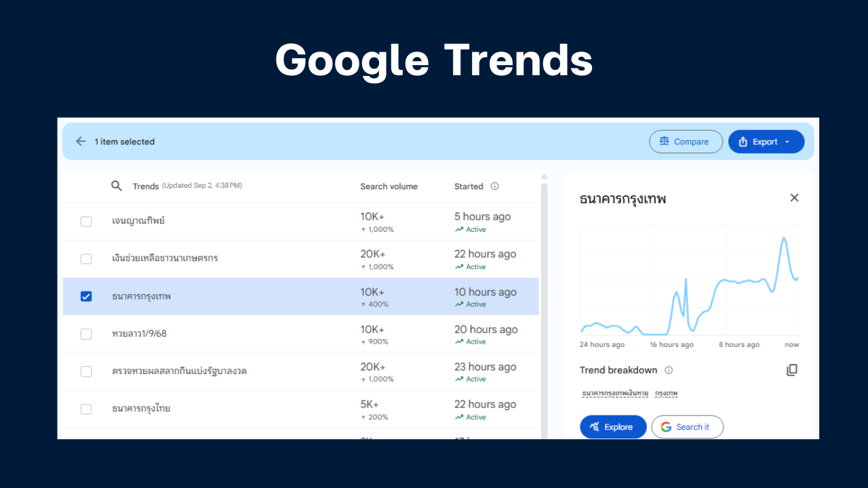The image size is (868, 488).
Task: Click the peak of the trend line chart
Action: click(784, 238)
